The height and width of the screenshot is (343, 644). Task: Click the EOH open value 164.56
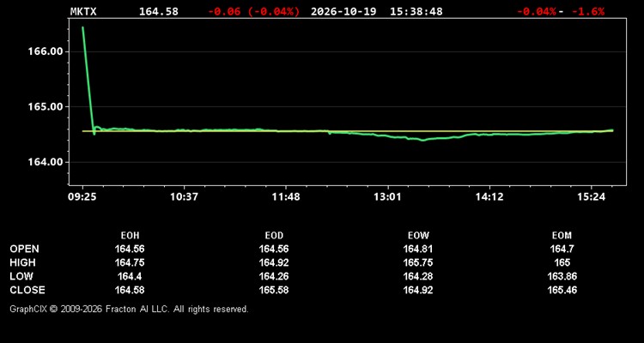click(x=130, y=249)
